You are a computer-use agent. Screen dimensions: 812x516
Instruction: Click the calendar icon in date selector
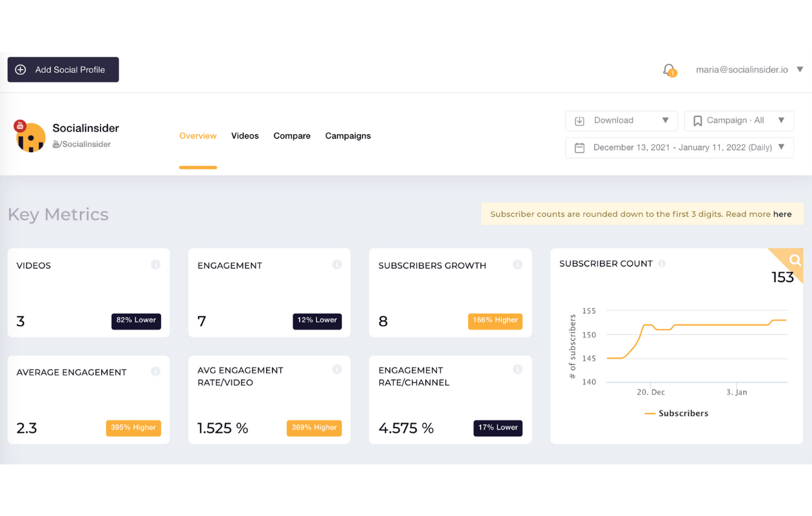tap(579, 148)
